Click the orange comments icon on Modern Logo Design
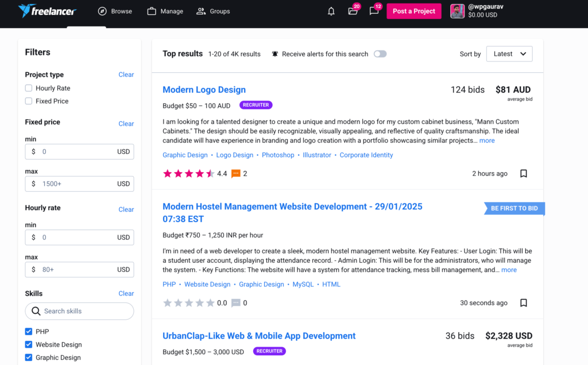The height and width of the screenshot is (365, 588). click(x=235, y=173)
